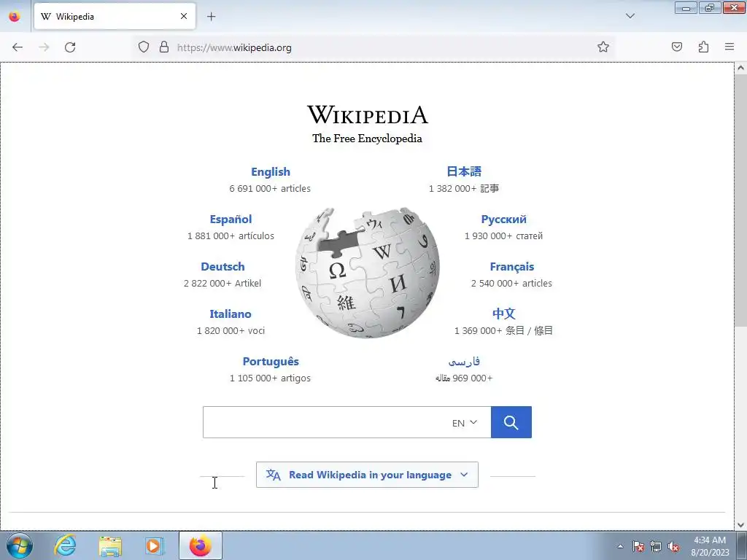Viewport: 747px width, 560px height.
Task: Click the '1 105 000+ artigos' text
Action: (x=270, y=378)
